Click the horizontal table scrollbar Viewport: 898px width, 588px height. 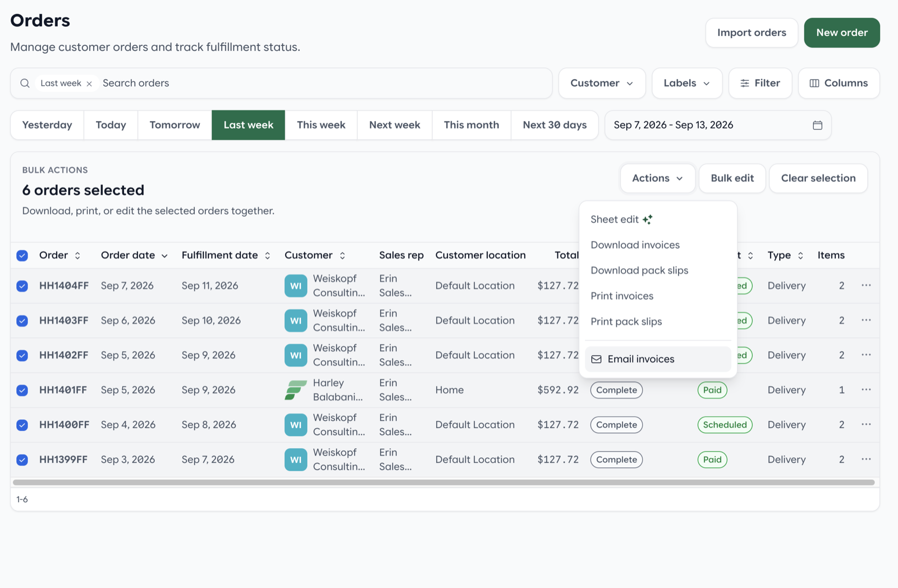(x=443, y=483)
